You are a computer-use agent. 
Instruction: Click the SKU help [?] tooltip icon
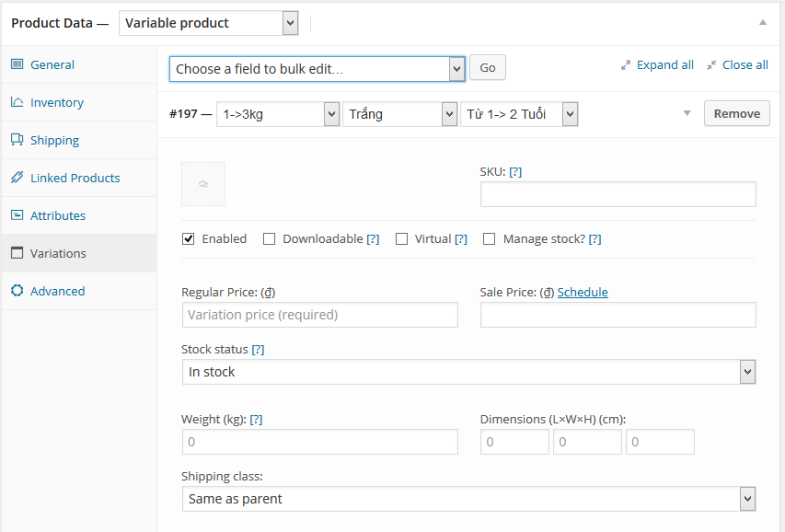(x=515, y=172)
